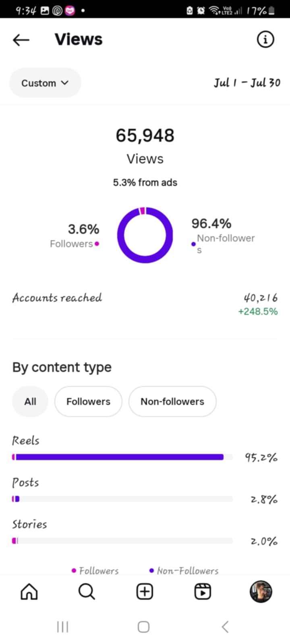The height and width of the screenshot is (644, 290).
Task: Tap the Stories content type label
Action: pos(29,524)
